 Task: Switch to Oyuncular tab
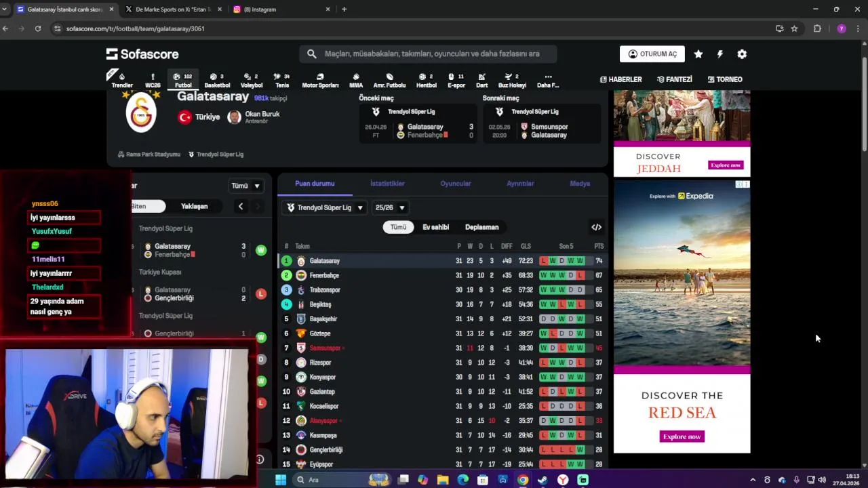pos(456,184)
